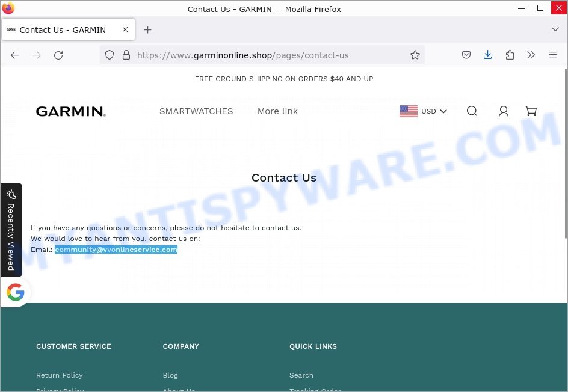Open the More link menu item
This screenshot has height=392, width=568.
278,111
